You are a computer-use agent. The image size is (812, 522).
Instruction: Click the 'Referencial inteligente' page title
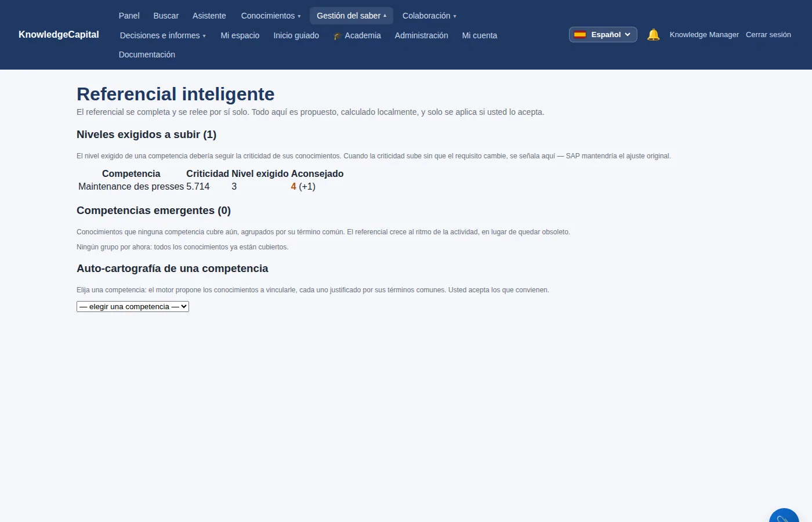click(x=176, y=94)
